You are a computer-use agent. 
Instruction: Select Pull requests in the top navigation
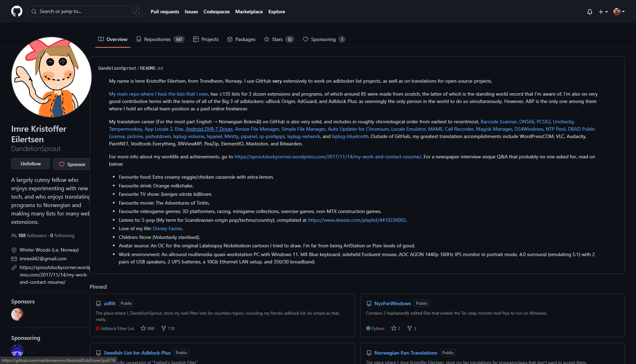coord(165,12)
